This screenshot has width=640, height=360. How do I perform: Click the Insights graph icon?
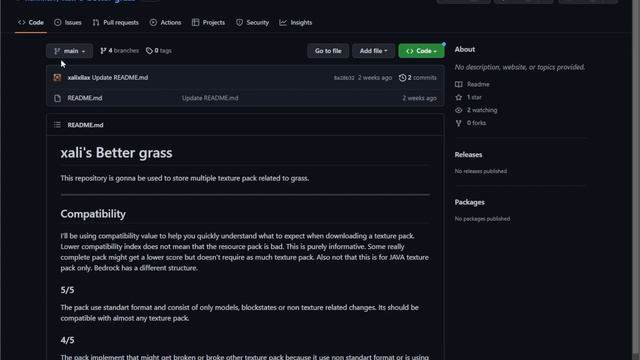[283, 22]
